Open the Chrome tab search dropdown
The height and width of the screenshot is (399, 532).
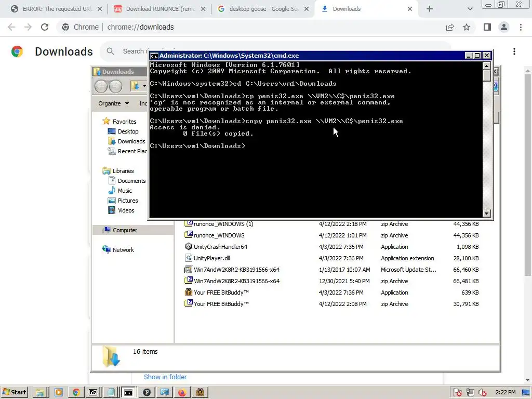pyautogui.click(x=470, y=9)
